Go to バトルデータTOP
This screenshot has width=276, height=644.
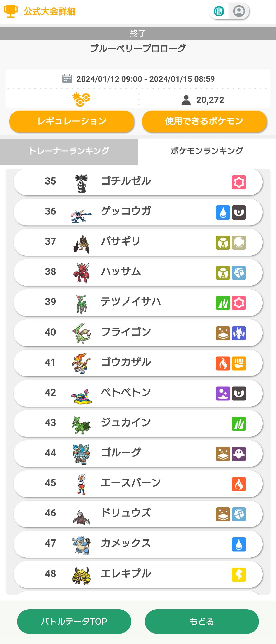[74, 622]
